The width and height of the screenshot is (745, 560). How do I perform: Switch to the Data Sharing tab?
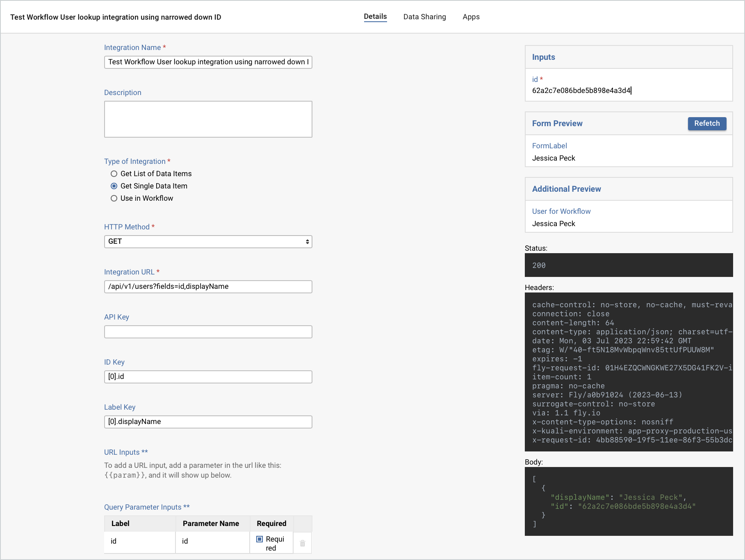pos(424,17)
